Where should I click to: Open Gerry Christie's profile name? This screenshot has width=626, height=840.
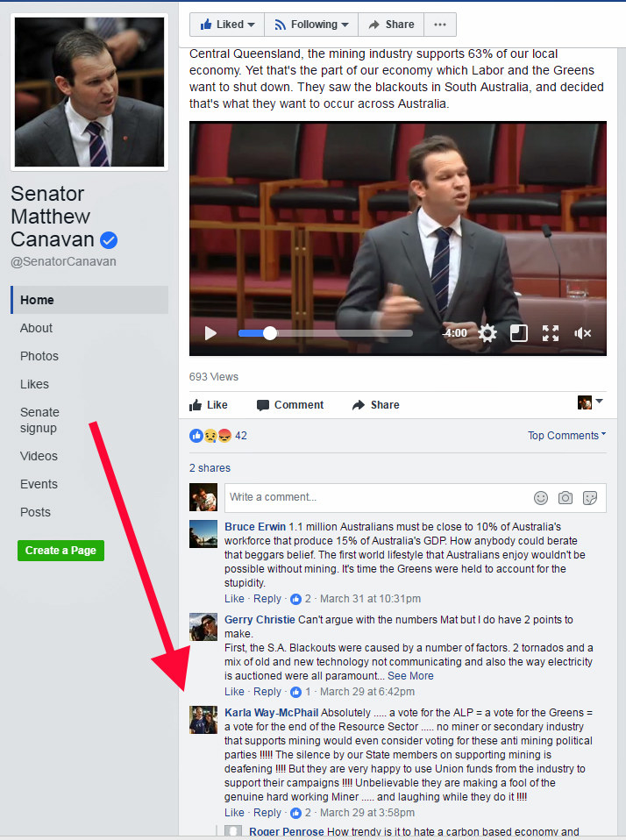(260, 619)
